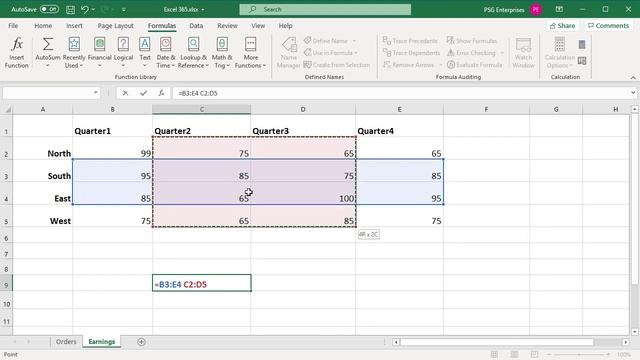Open Math & Trig functions
Viewport: 640px width, 360px height.
coord(222,53)
